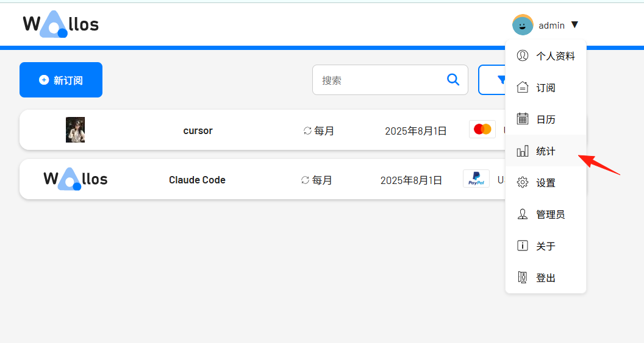Click the gear icon next to 设置
644x343 pixels.
pos(523,182)
